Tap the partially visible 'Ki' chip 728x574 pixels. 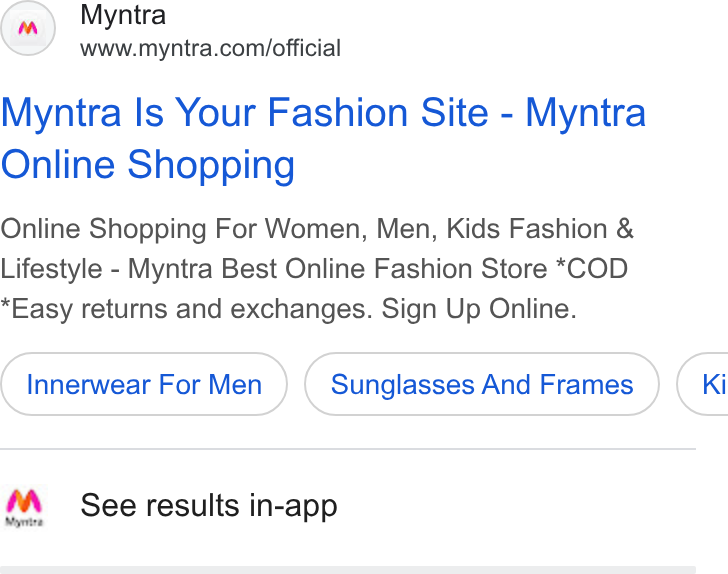tap(703, 384)
